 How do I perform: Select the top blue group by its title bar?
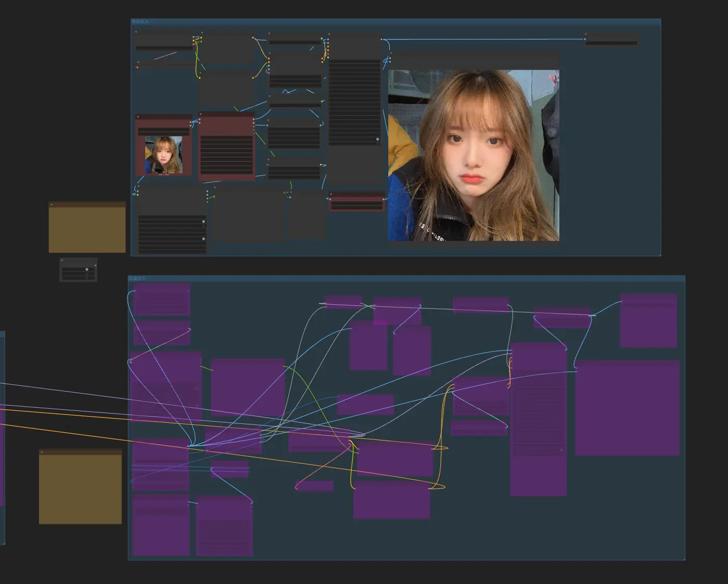point(395,22)
